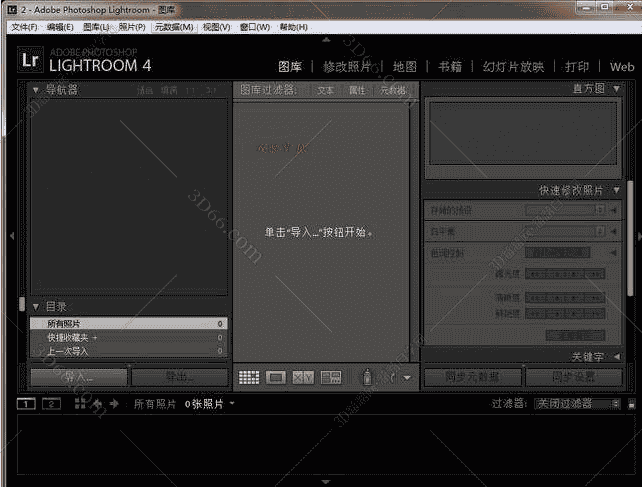Viewport: 642px width, 487px height.
Task: Hide the left panels with the edge arrow
Action: point(12,236)
